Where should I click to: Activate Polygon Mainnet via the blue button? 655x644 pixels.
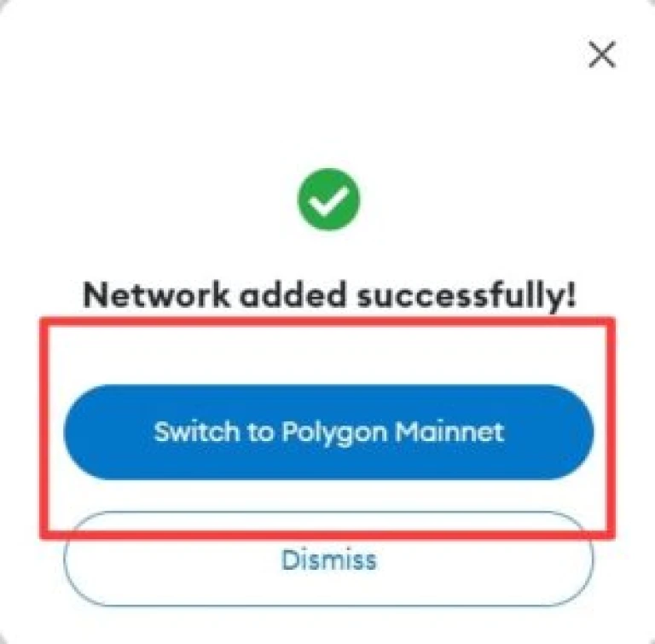pos(328,432)
